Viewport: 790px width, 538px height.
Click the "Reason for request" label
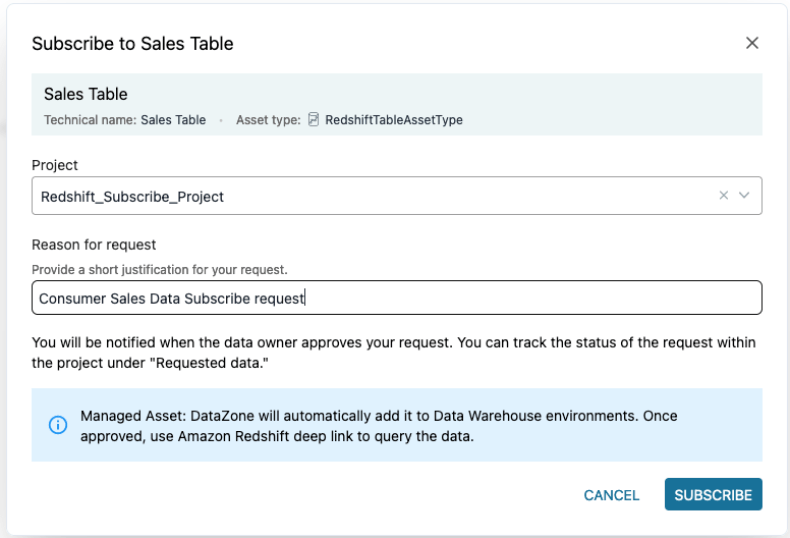coord(94,245)
